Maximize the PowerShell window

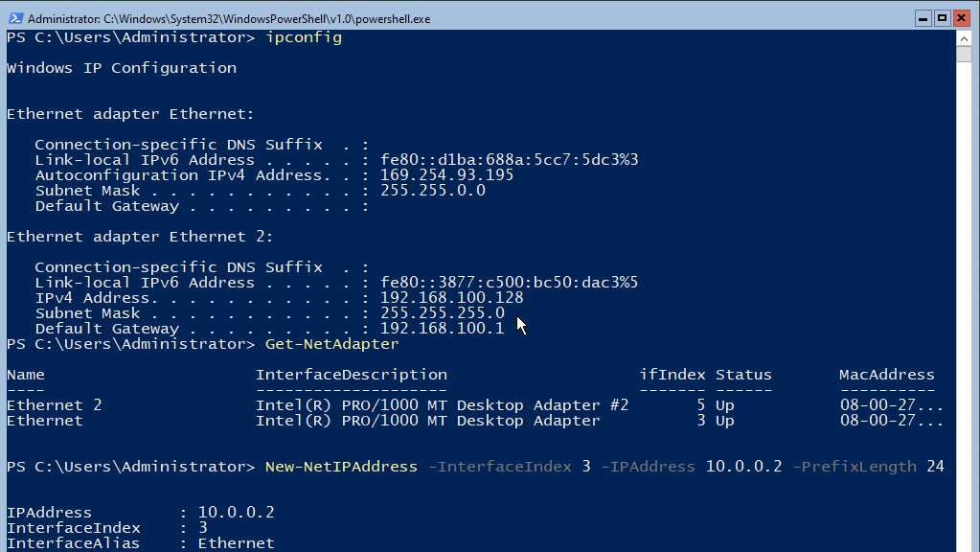(943, 18)
